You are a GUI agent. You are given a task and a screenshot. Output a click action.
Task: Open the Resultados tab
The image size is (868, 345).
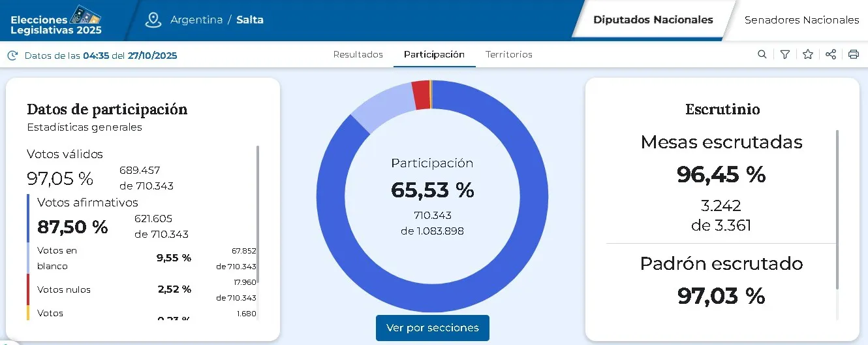coord(358,55)
